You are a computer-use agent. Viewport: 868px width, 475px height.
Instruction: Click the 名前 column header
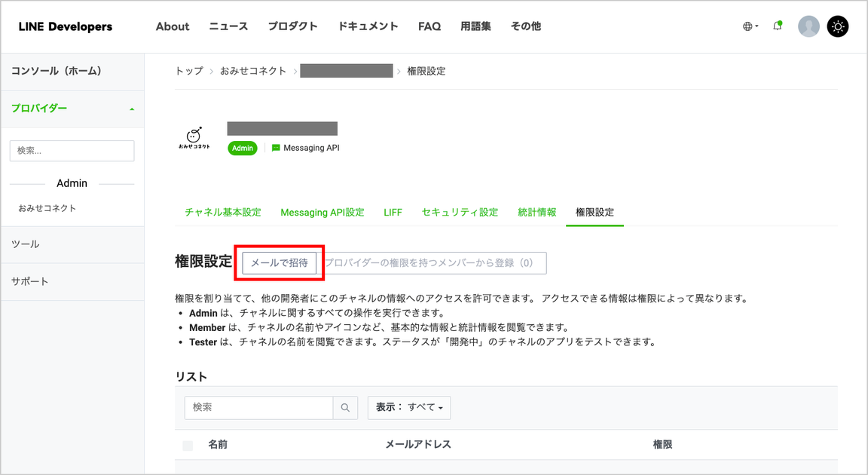tap(218, 445)
